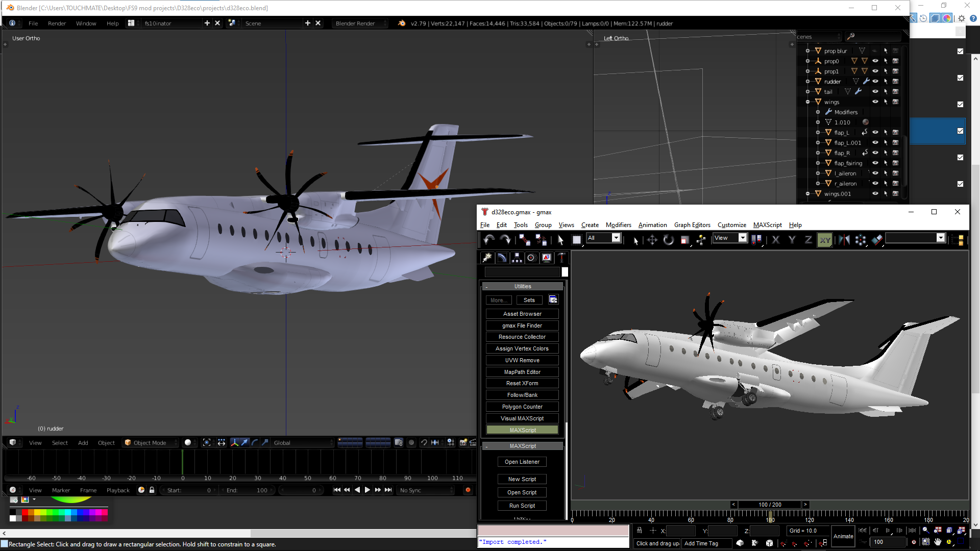Click the Configure Button Sets icon in Utilities
The image size is (980, 551).
click(553, 299)
